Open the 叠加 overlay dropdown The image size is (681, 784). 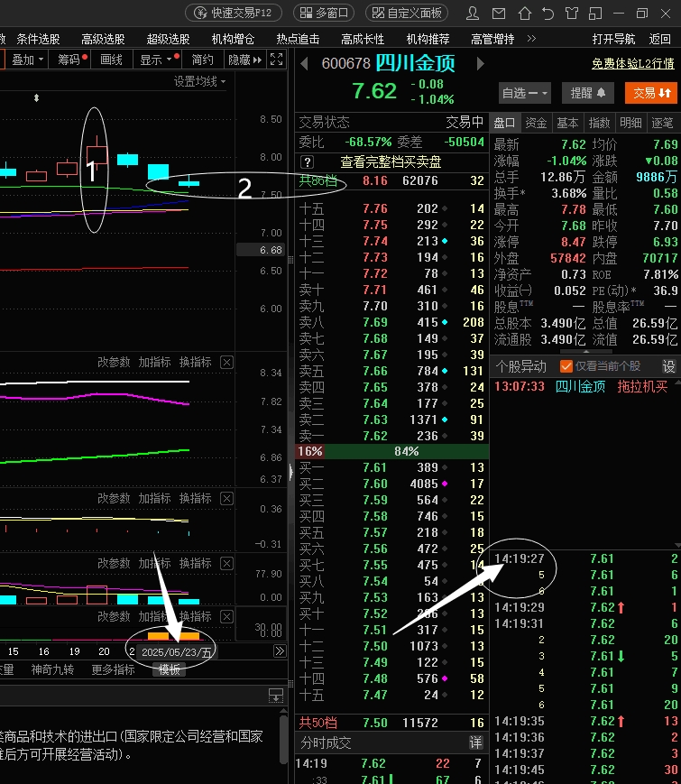pyautogui.click(x=27, y=60)
